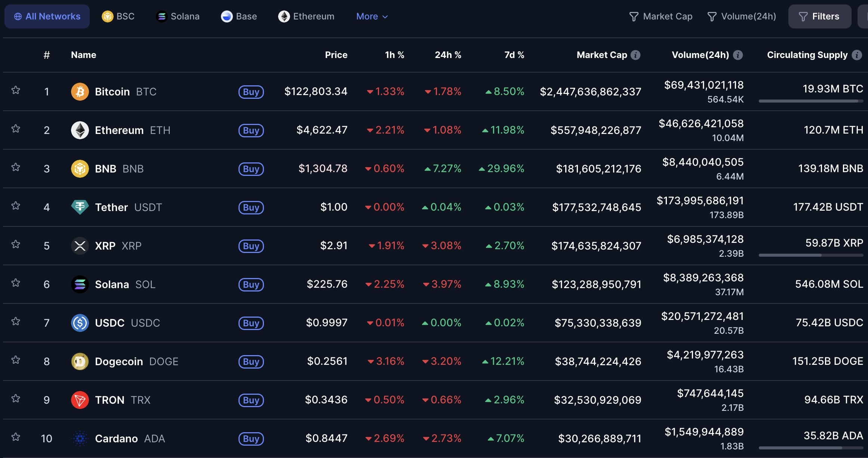The width and height of the screenshot is (868, 458).
Task: Sort table by the # rank column
Action: [47, 55]
